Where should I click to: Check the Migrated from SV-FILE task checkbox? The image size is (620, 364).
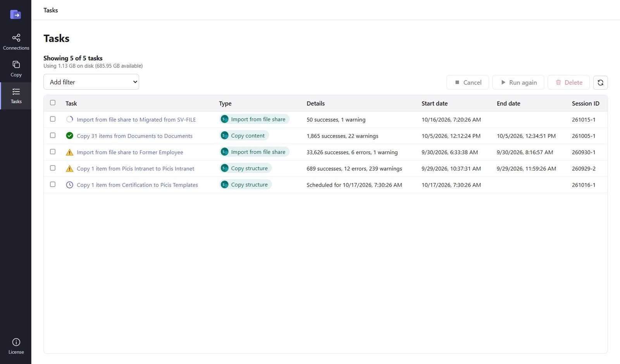(53, 119)
